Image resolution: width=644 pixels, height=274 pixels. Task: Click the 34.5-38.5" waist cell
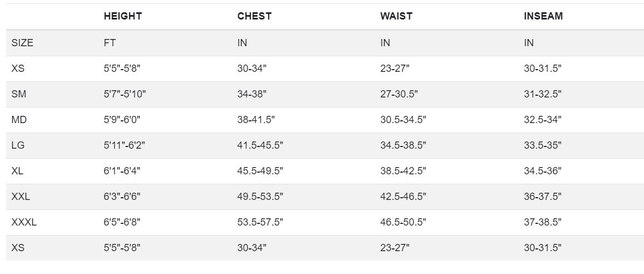[404, 145]
